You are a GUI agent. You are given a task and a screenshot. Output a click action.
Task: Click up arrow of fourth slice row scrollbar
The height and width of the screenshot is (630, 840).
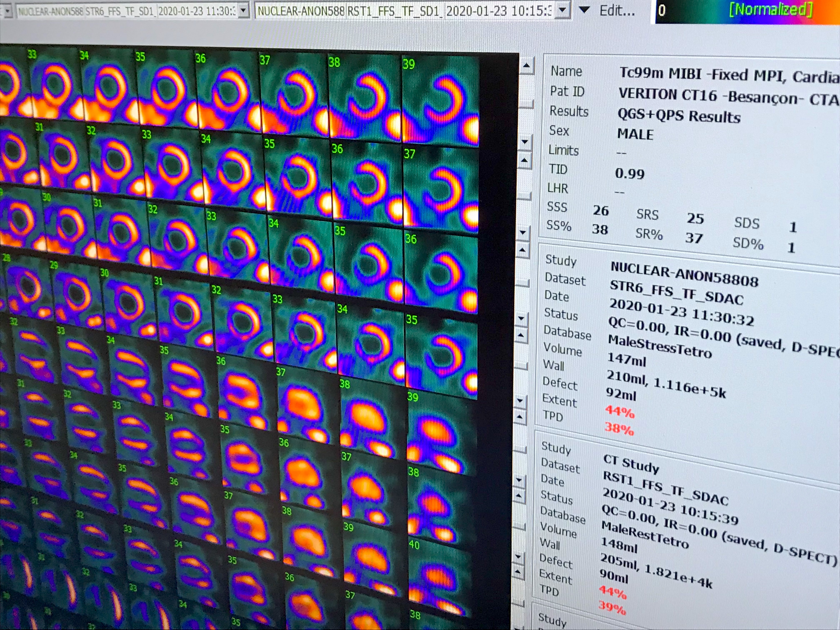pyautogui.click(x=521, y=336)
